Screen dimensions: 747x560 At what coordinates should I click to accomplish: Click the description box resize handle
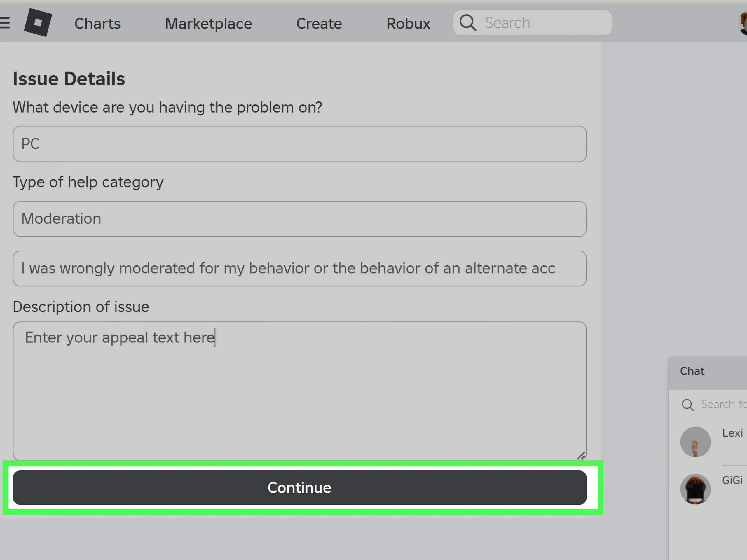coord(581,456)
